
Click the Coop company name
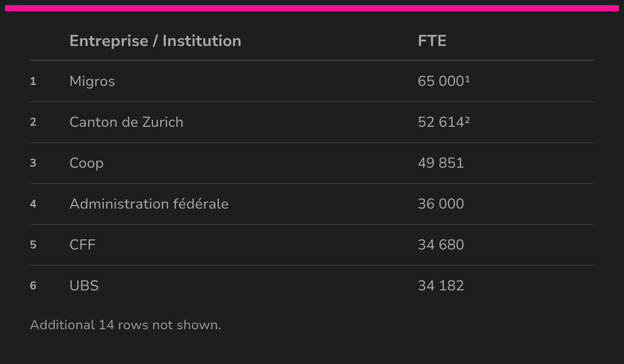[86, 163]
